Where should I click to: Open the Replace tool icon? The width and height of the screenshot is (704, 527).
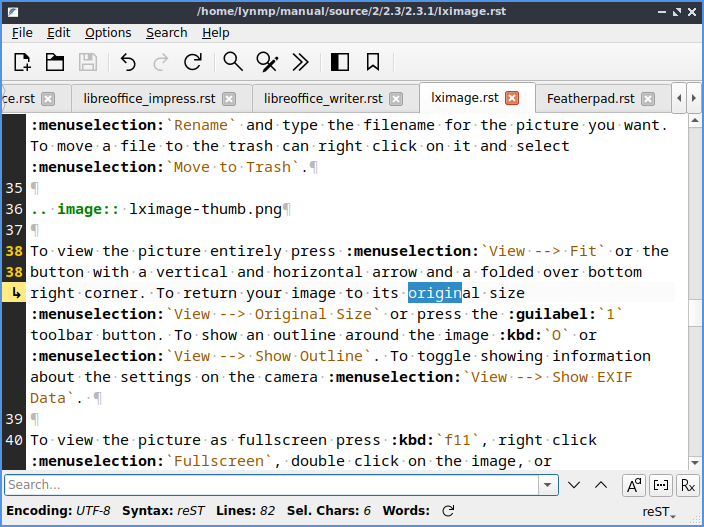tap(267, 62)
